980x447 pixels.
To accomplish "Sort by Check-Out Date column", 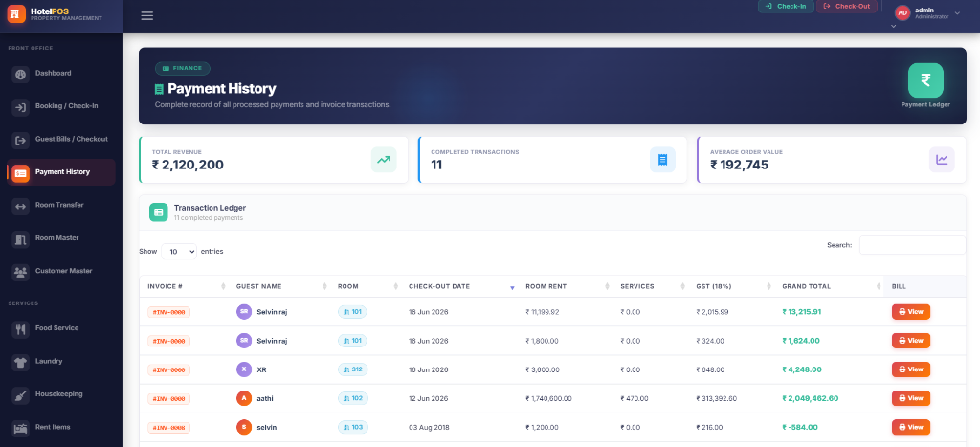I will tap(459, 286).
